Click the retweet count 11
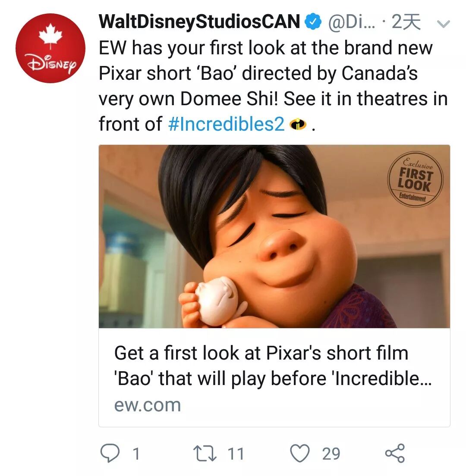Screen dimensions: 466x476 pyautogui.click(x=236, y=454)
